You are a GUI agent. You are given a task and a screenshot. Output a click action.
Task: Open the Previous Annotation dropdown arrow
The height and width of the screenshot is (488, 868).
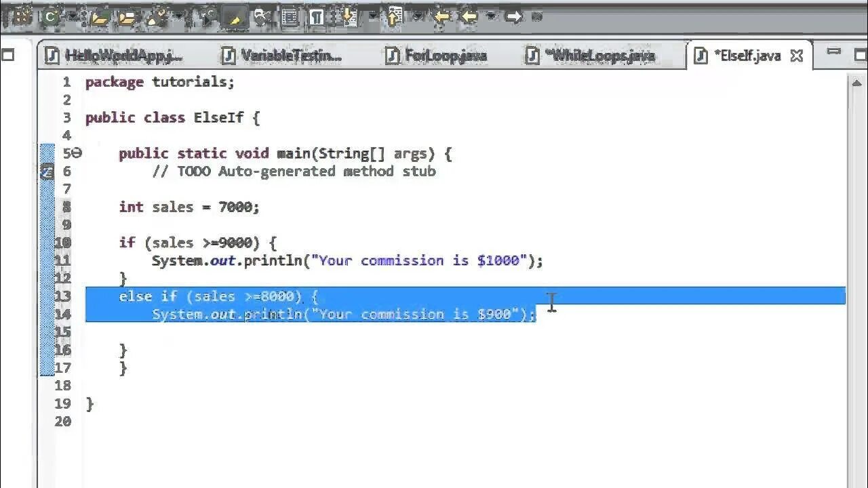[417, 17]
